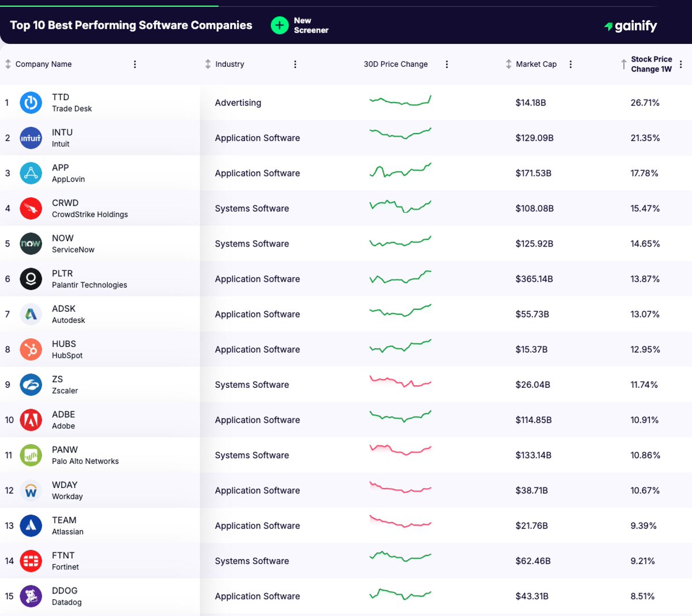692x616 pixels.
Task: Sort by the Market Cap header
Action: 536,64
